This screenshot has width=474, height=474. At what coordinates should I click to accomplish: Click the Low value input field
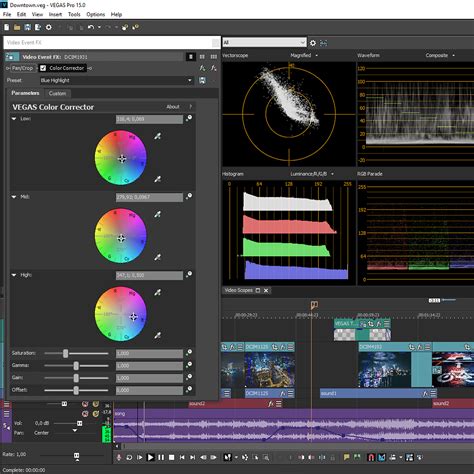point(149,119)
